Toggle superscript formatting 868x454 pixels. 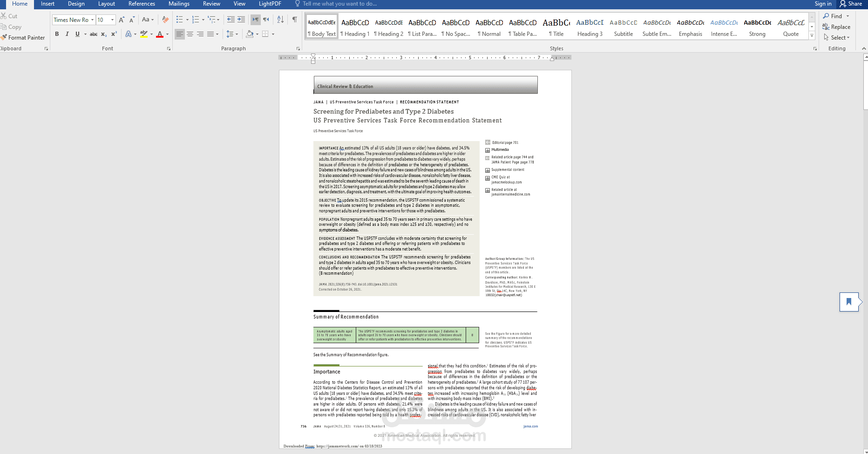click(x=114, y=34)
